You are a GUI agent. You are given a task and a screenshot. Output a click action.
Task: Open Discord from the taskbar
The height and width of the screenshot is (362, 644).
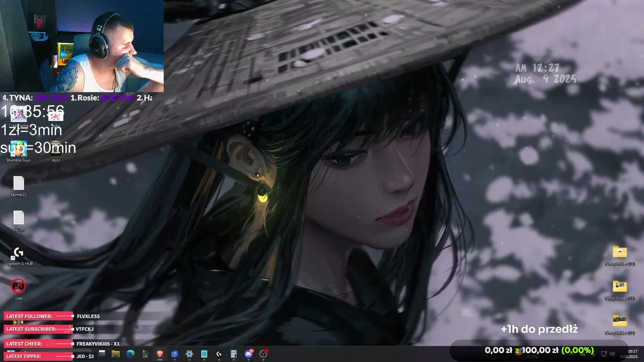(249, 354)
